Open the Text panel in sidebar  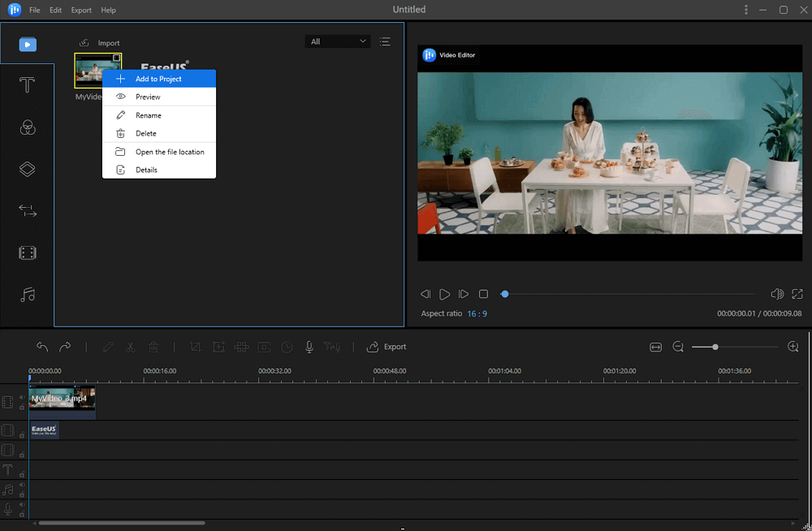28,85
